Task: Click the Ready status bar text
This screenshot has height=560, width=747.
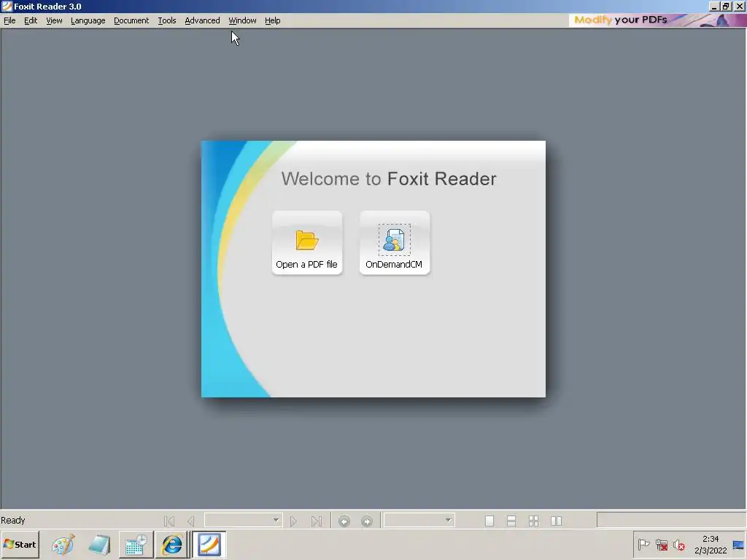Action: click(13, 520)
